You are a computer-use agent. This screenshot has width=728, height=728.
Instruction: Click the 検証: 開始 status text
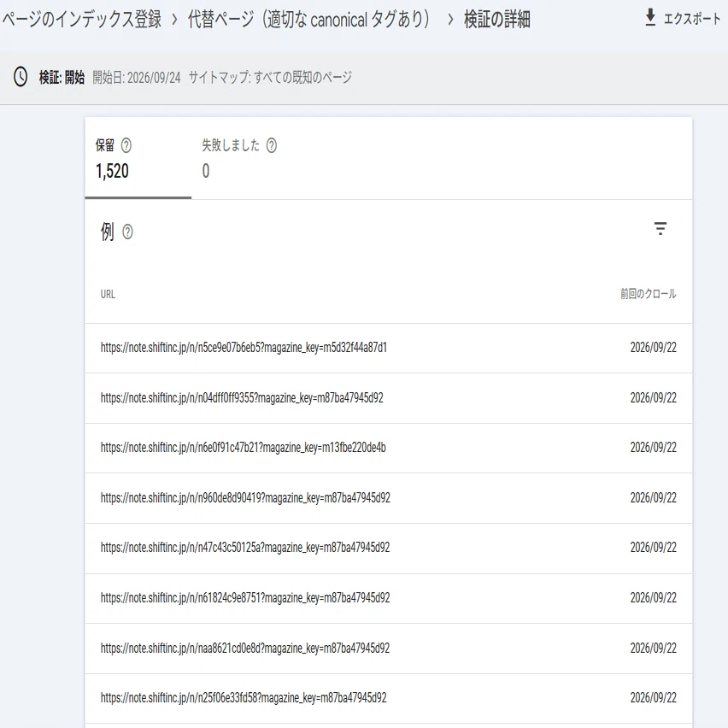tap(62, 77)
